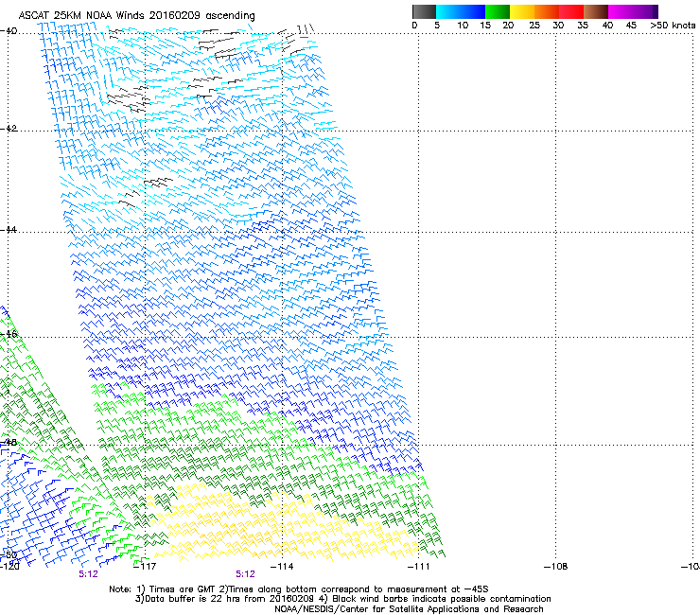Click the red 30-35 knots color band

click(x=571, y=11)
